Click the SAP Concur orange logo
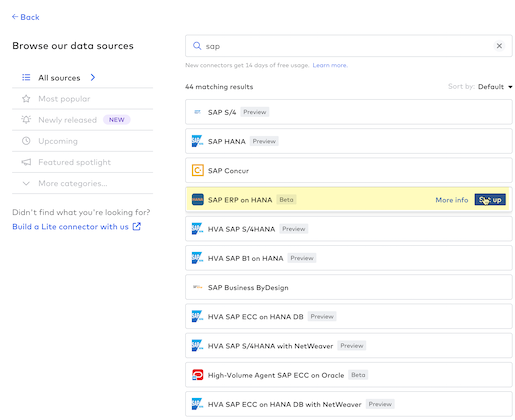The image size is (515, 420). tap(198, 170)
